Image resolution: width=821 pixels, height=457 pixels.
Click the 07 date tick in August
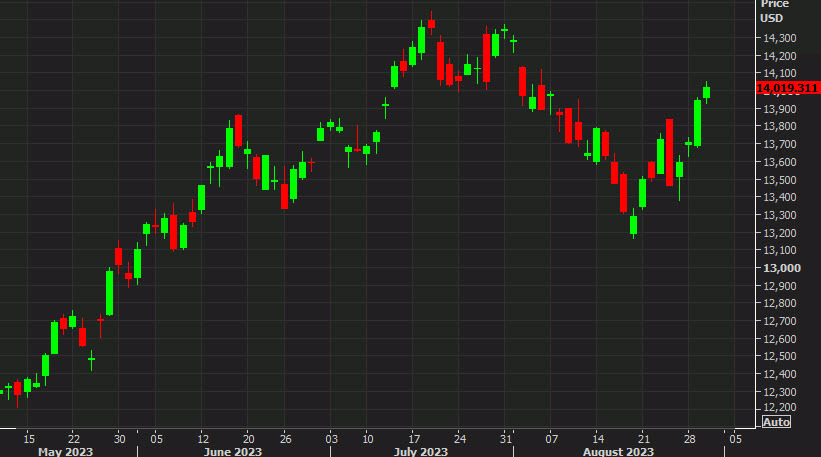pyautogui.click(x=551, y=439)
